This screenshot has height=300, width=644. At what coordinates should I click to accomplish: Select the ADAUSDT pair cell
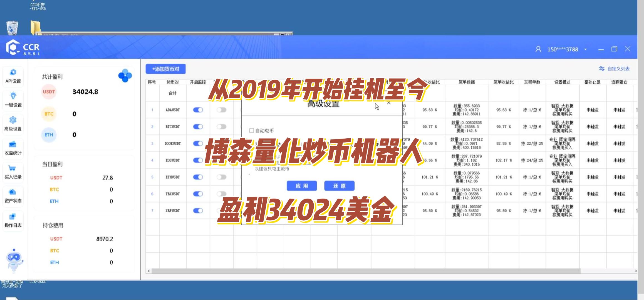[x=173, y=110]
